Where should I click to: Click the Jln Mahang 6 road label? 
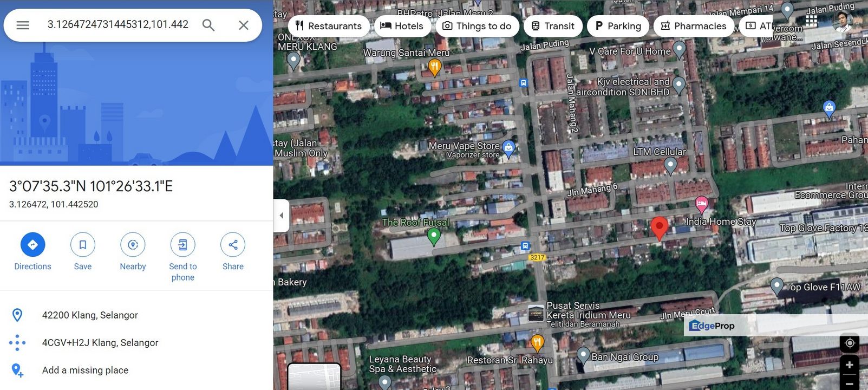(592, 190)
